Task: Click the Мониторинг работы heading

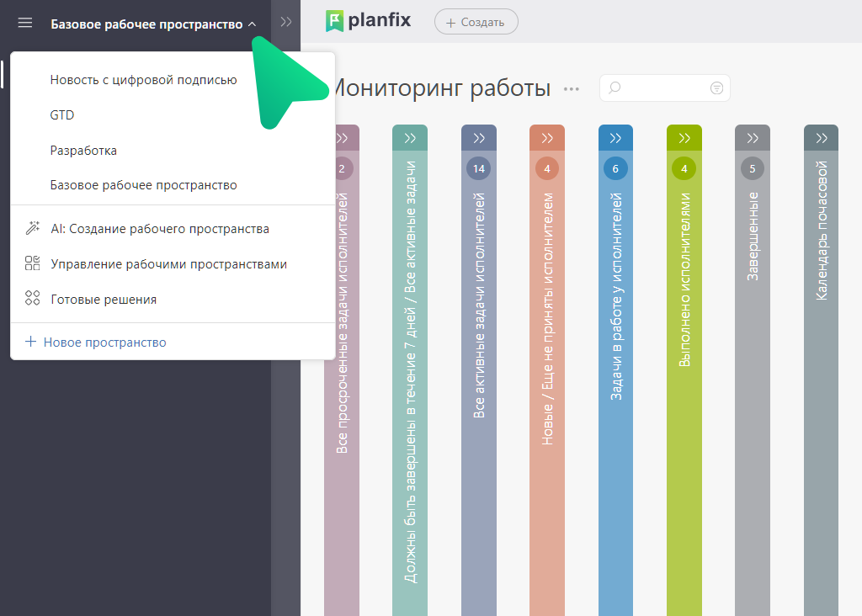Action: click(441, 88)
